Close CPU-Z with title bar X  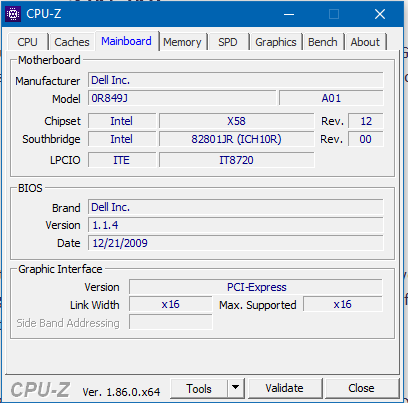(x=380, y=14)
